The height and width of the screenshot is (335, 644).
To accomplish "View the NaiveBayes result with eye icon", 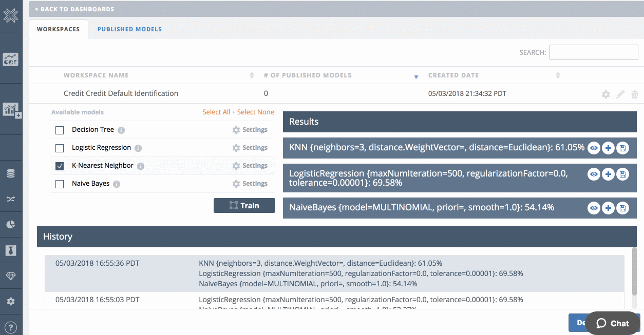I will click(594, 208).
